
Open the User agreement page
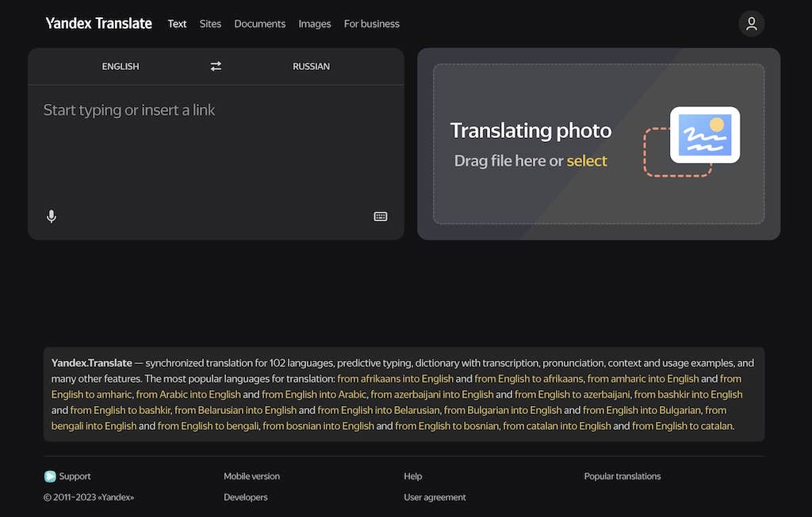(x=434, y=496)
